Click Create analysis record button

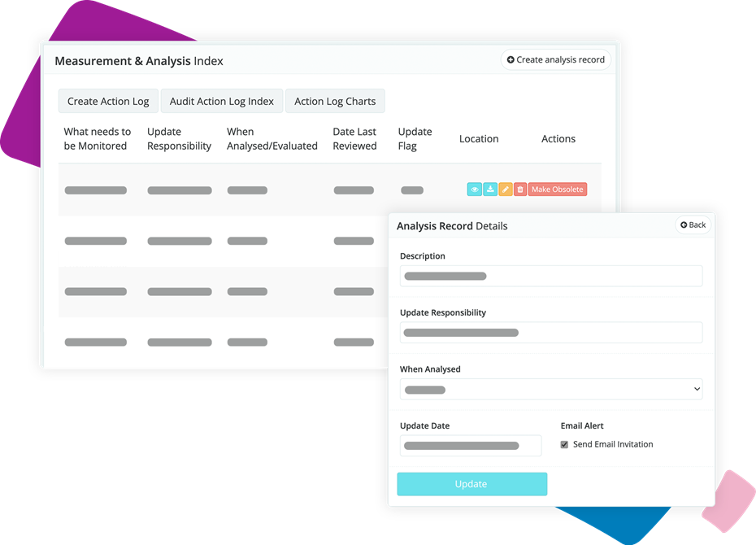[556, 60]
